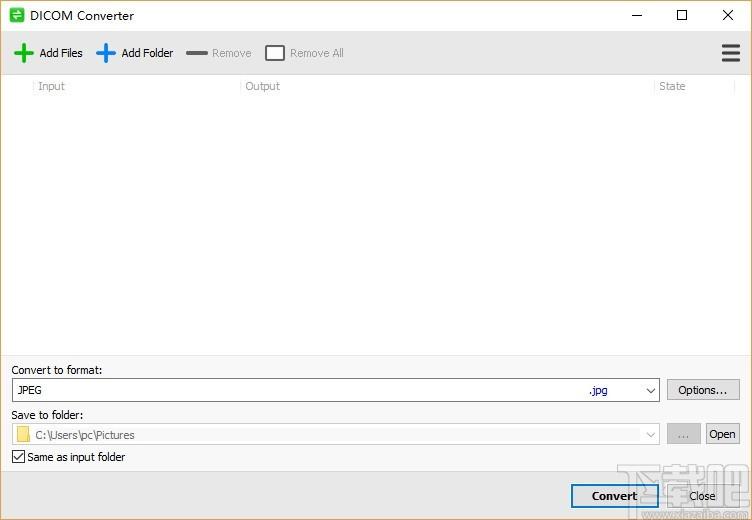
Task: Start conversion with Convert button
Action: point(614,496)
